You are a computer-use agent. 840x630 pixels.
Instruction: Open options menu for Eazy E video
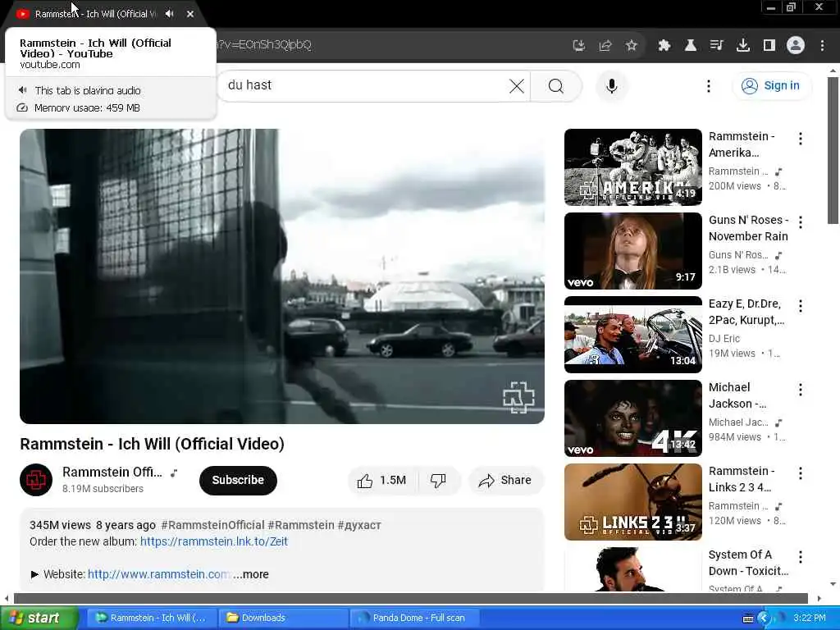(x=801, y=306)
